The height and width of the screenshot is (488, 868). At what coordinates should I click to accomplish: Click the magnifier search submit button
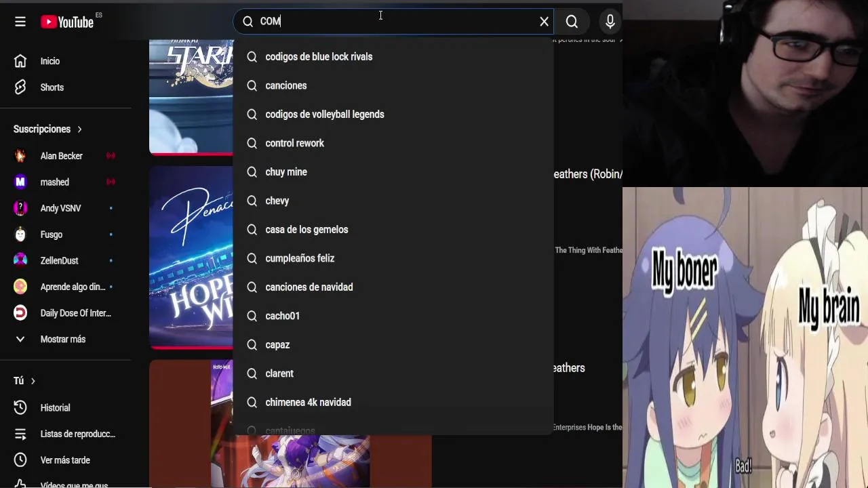[572, 22]
